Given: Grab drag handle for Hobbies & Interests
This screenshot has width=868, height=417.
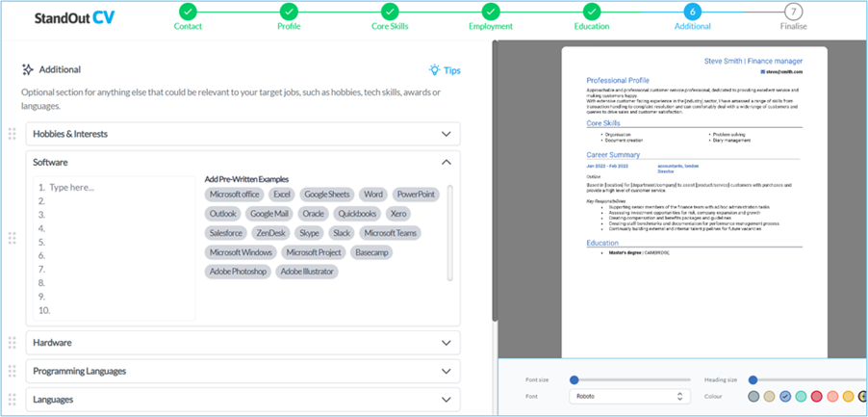Looking at the screenshot, I should (13, 134).
